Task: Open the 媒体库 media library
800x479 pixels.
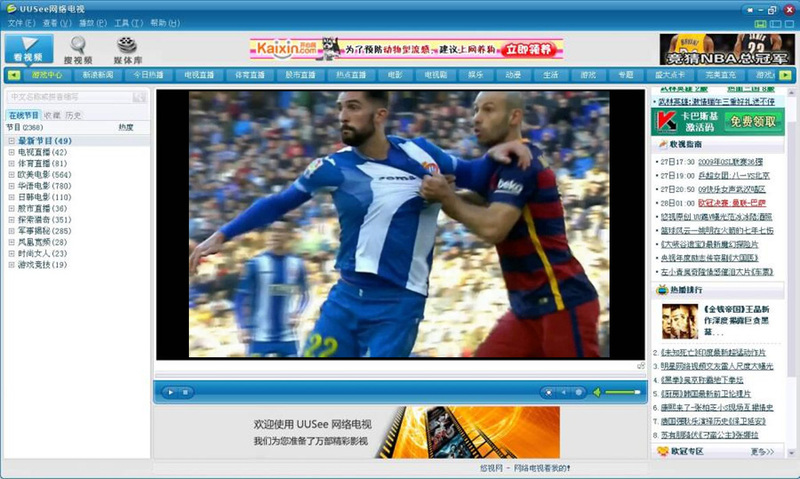Action: (x=127, y=50)
